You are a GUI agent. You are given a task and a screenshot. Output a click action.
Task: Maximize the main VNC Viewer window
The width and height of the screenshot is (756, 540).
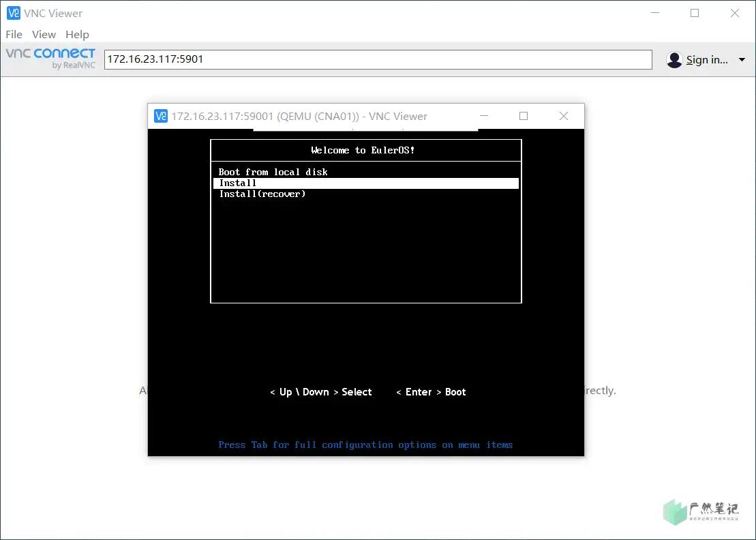[x=695, y=13]
